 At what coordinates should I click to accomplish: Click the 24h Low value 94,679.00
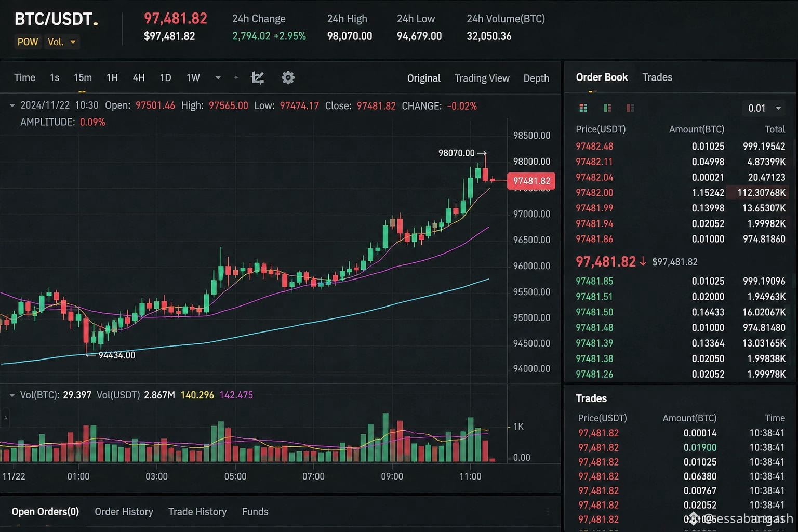click(x=419, y=36)
